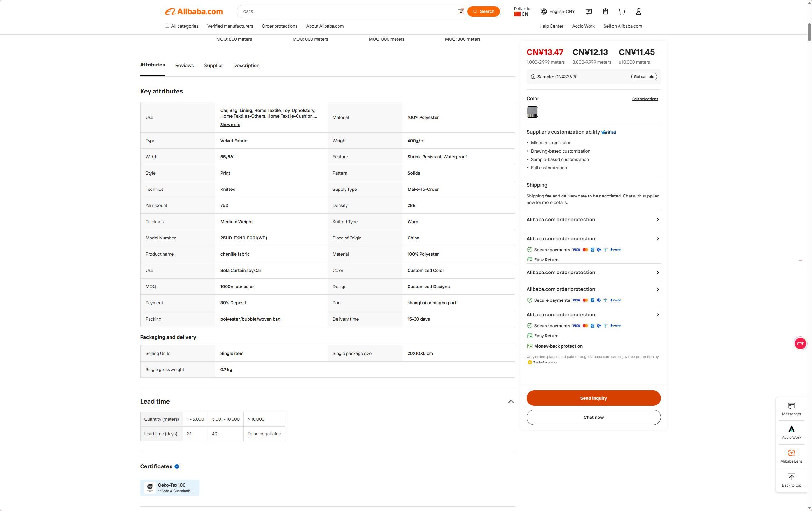Open English-CNY language currency selector
The image size is (812, 511).
point(557,11)
